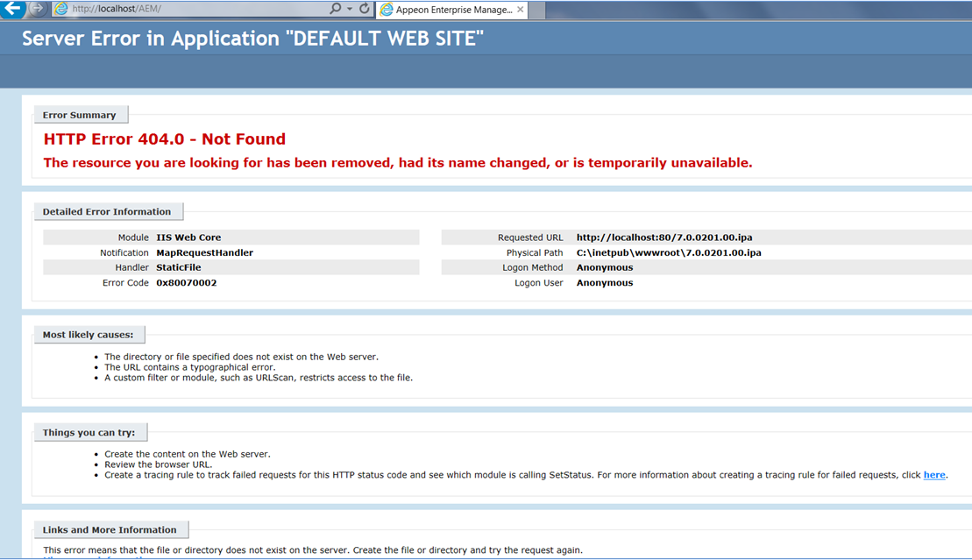Click the IE page icon beside the URL

pyautogui.click(x=60, y=9)
